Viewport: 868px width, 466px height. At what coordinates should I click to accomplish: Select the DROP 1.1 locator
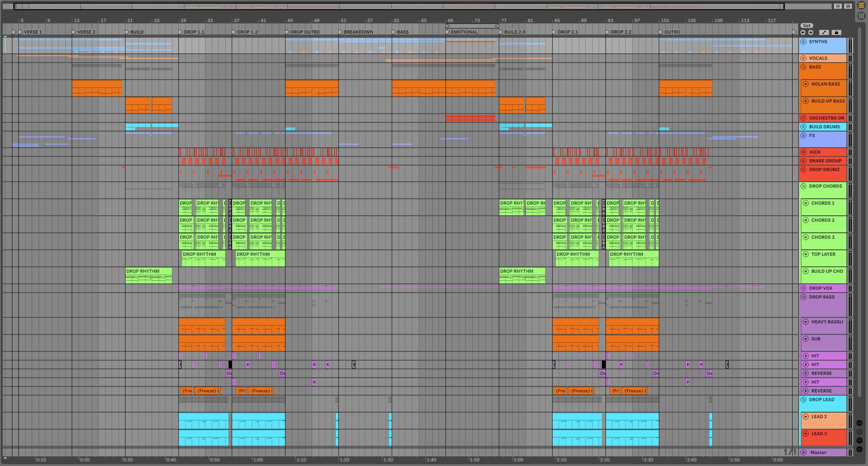tap(191, 32)
